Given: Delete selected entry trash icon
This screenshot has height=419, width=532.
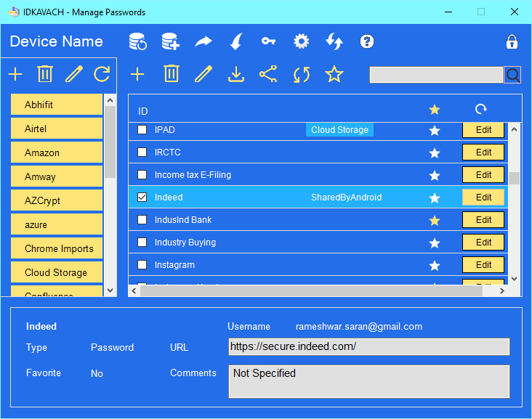Looking at the screenshot, I should pyautogui.click(x=172, y=73).
